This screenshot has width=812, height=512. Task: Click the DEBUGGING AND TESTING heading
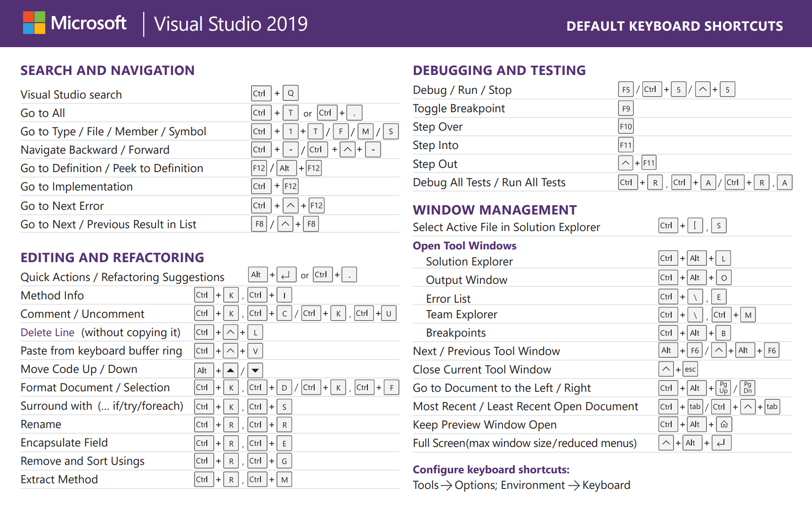point(499,71)
